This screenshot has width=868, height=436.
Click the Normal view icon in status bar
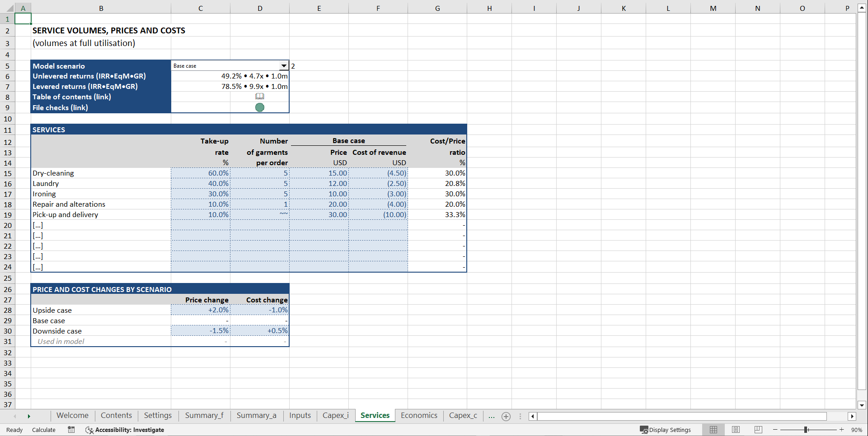713,430
